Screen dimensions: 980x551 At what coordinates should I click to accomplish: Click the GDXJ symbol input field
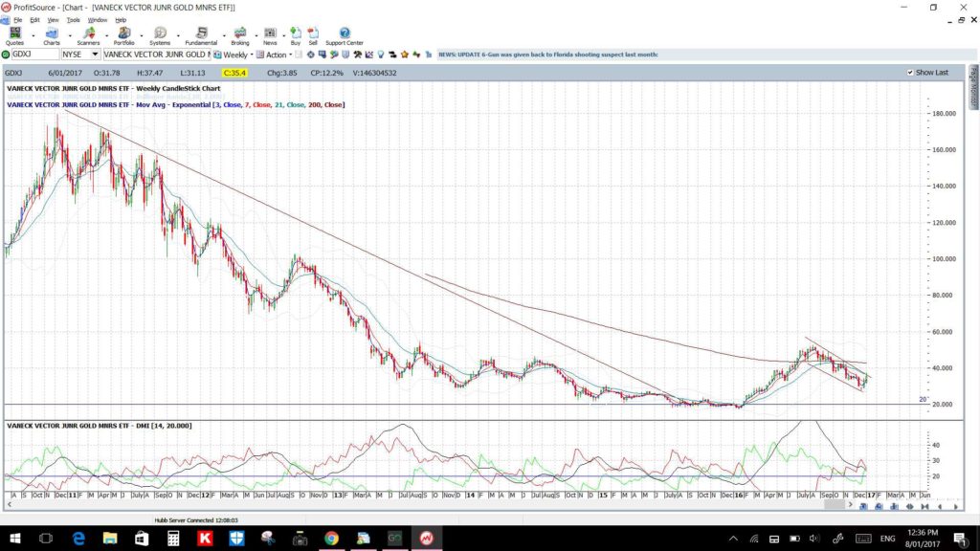click(x=35, y=55)
